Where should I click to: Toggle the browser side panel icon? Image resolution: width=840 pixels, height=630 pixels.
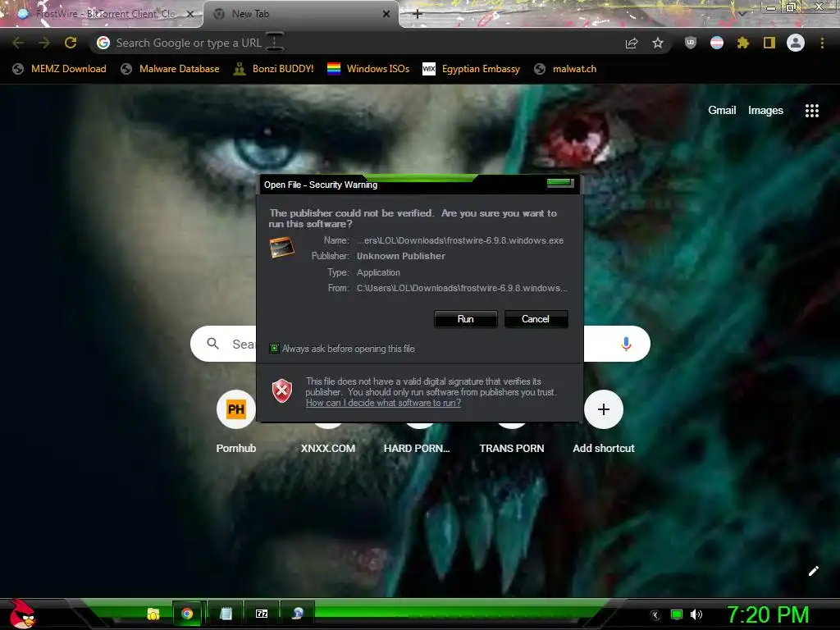[769, 43]
